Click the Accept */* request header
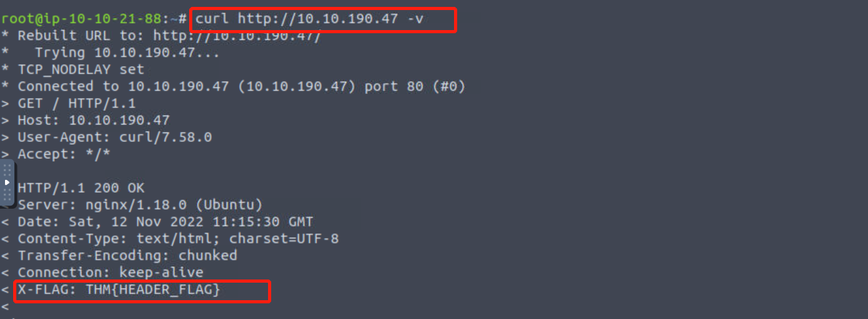This screenshot has height=319, width=868. pyautogui.click(x=64, y=154)
